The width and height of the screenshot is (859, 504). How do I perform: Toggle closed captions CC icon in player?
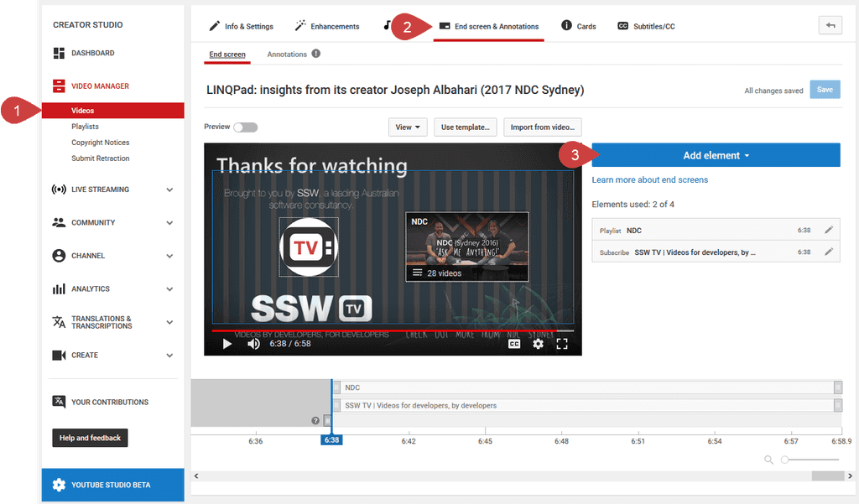pyautogui.click(x=514, y=344)
